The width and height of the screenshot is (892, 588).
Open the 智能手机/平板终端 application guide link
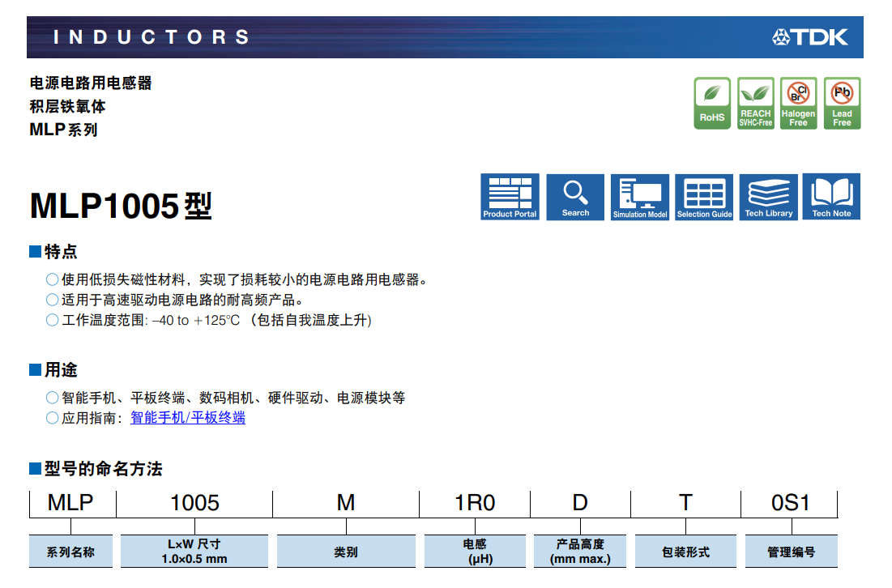188,418
